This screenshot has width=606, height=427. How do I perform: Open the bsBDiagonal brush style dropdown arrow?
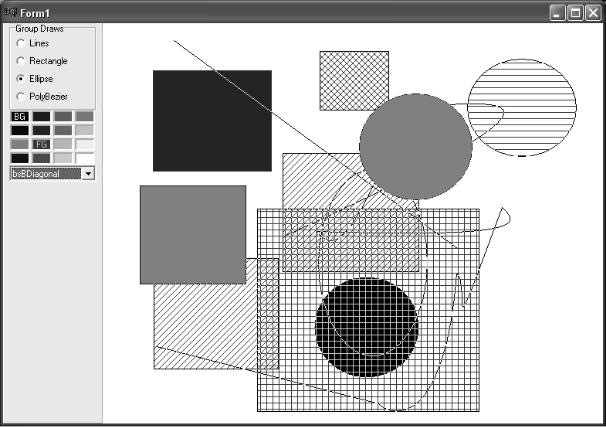89,174
